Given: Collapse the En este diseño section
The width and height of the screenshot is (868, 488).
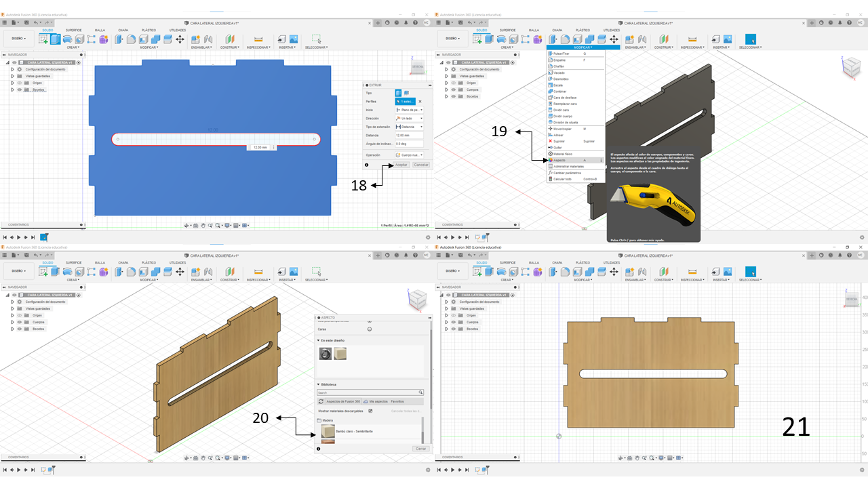Looking at the screenshot, I should pos(318,340).
